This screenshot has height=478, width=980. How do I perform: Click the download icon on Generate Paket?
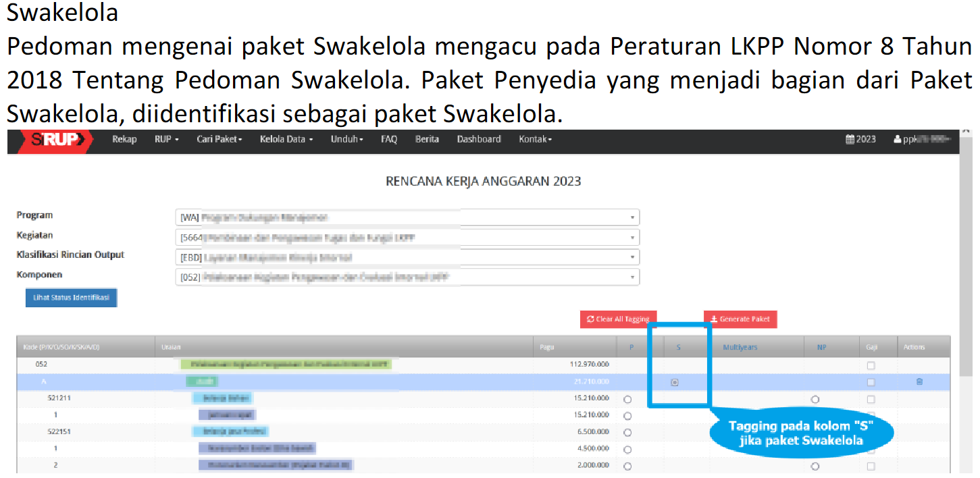tap(713, 319)
